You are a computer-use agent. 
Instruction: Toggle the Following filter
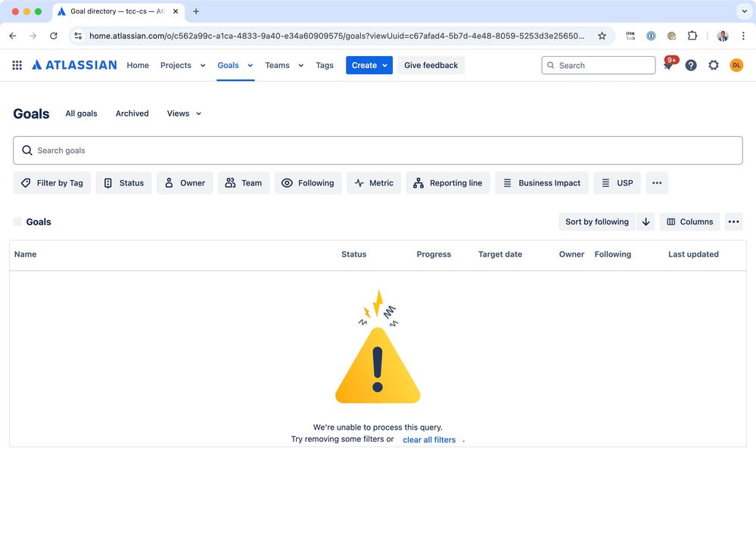tap(308, 182)
